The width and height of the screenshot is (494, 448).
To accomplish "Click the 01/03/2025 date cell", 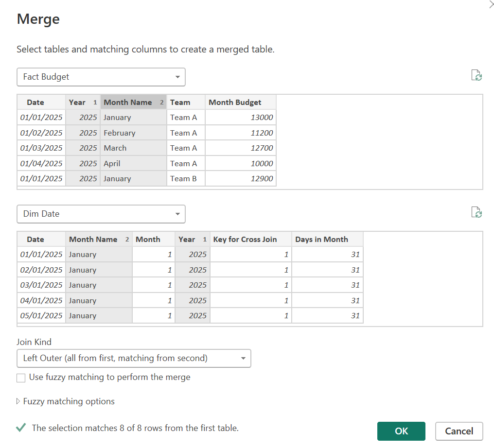I will coord(41,148).
